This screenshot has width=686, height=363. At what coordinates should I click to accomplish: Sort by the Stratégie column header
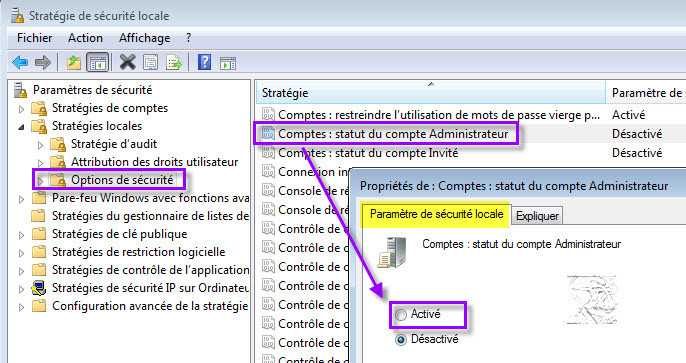pos(430,93)
